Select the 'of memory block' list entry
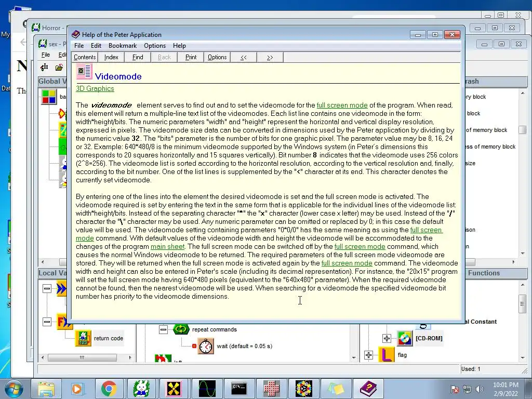Screen dimensions: 532x399 (x=486, y=130)
